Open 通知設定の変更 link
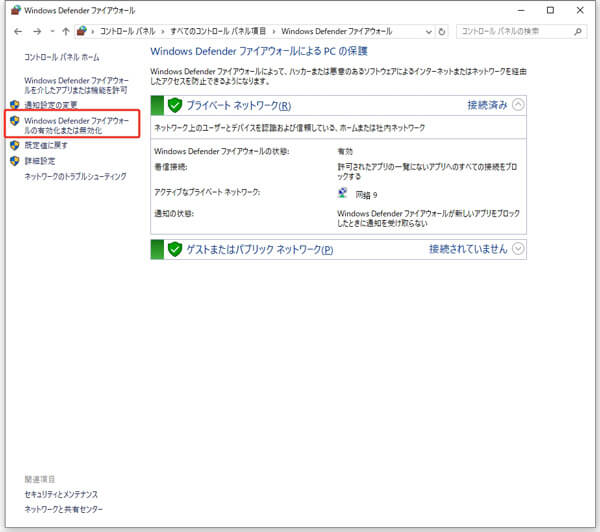The height and width of the screenshot is (532, 600). pyautogui.click(x=51, y=105)
